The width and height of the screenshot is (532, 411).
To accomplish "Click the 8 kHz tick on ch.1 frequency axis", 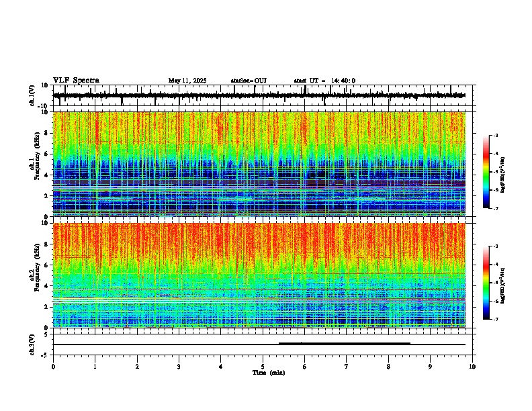I will pos(47,133).
